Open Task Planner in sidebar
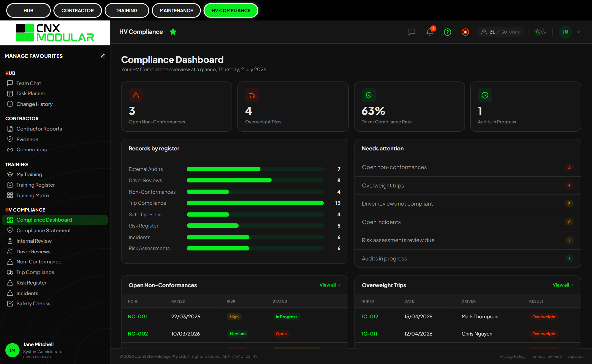 pos(55,94)
